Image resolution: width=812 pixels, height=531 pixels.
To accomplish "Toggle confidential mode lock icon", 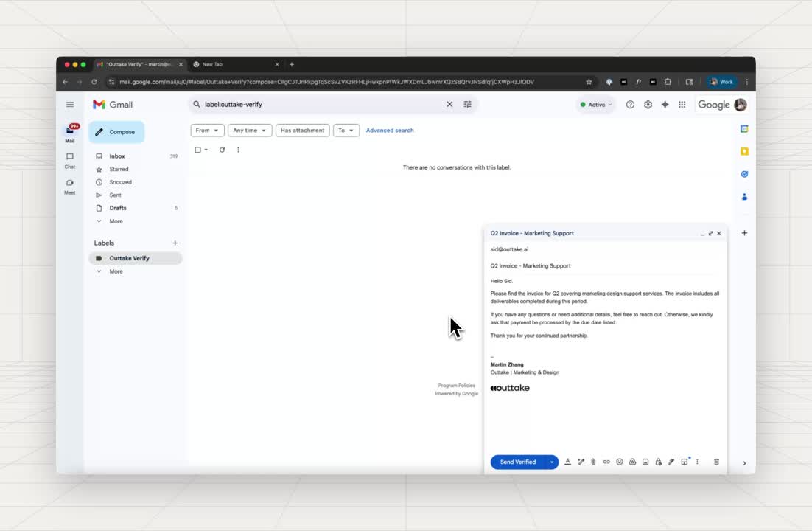I will click(x=658, y=462).
